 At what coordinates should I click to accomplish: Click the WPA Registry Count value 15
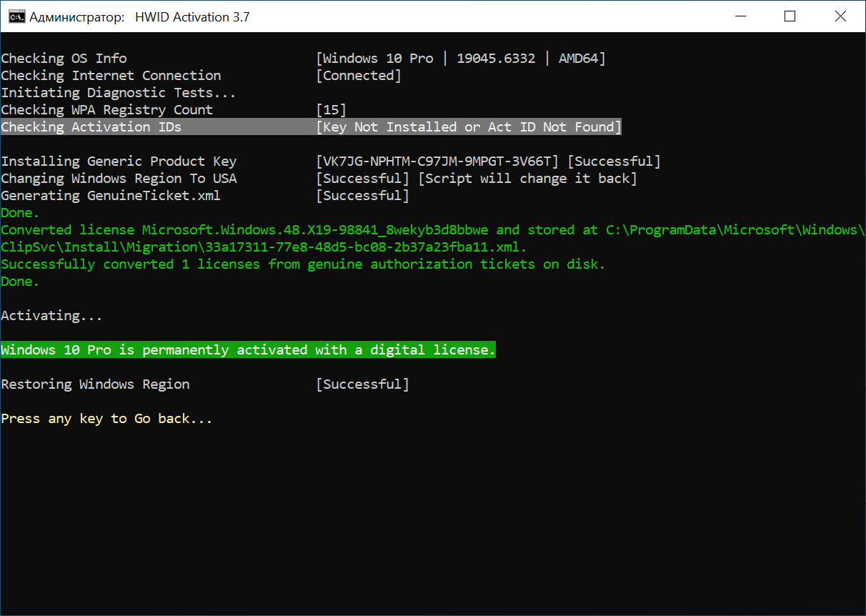pos(331,110)
